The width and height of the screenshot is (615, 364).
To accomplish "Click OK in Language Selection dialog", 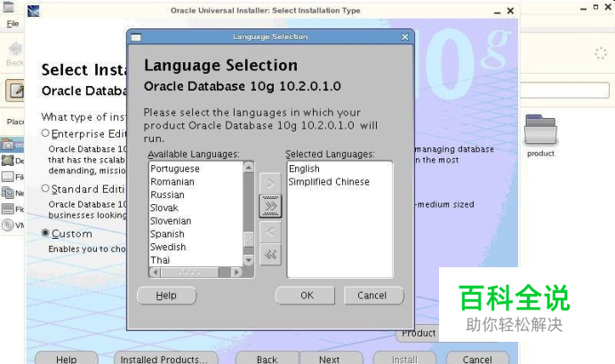I will [305, 296].
